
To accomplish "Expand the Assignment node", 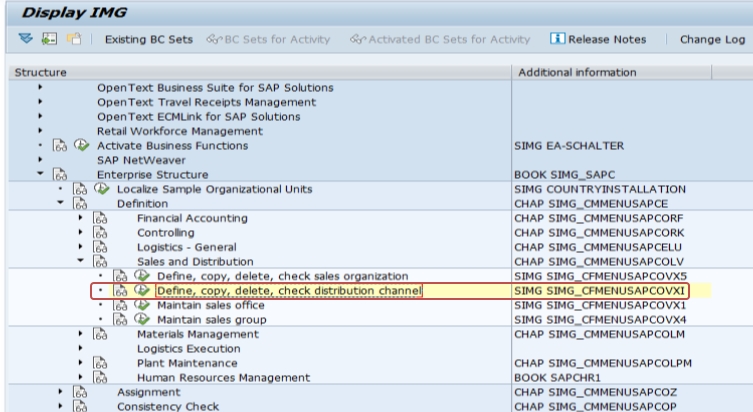I will [61, 391].
